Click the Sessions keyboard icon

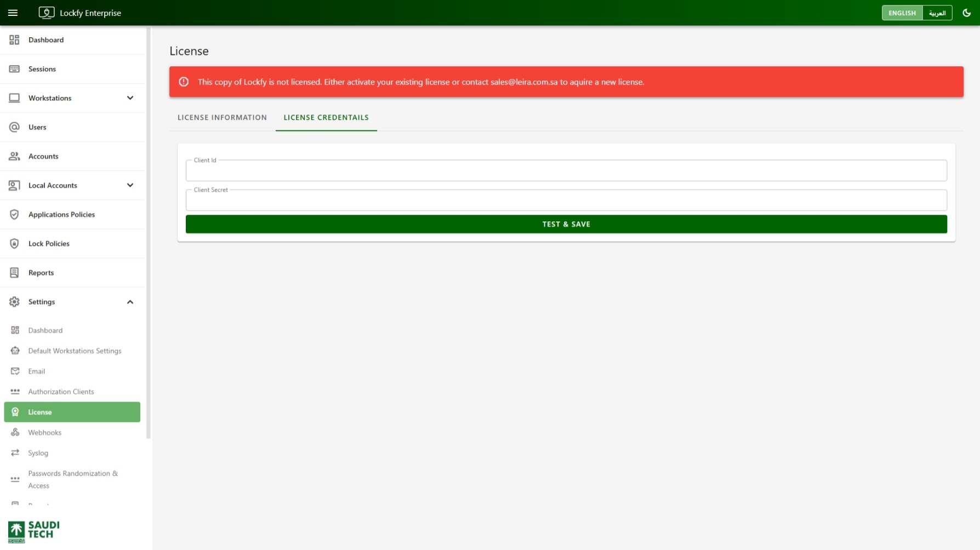pos(14,69)
